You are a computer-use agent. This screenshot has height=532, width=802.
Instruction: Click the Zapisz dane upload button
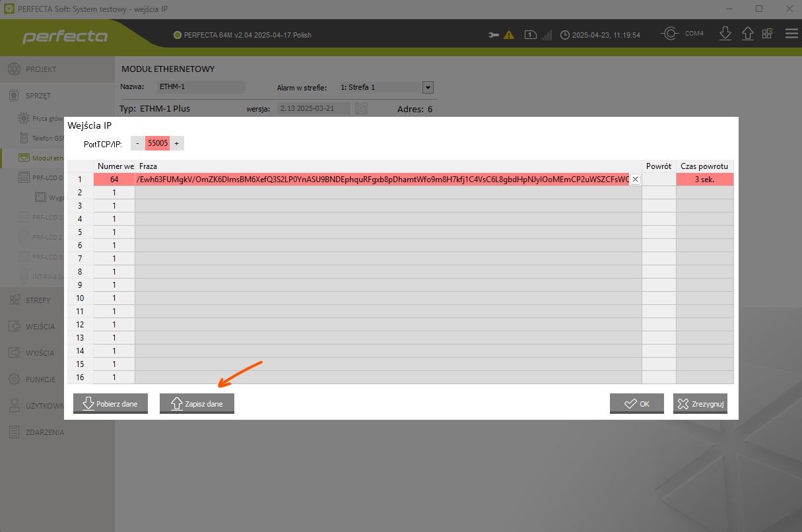click(x=197, y=403)
